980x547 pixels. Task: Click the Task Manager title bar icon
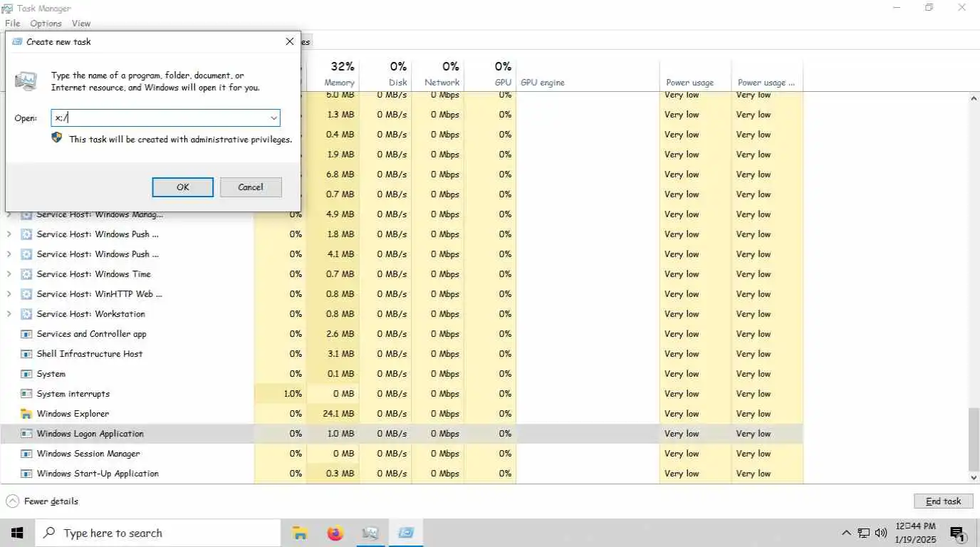coord(9,9)
